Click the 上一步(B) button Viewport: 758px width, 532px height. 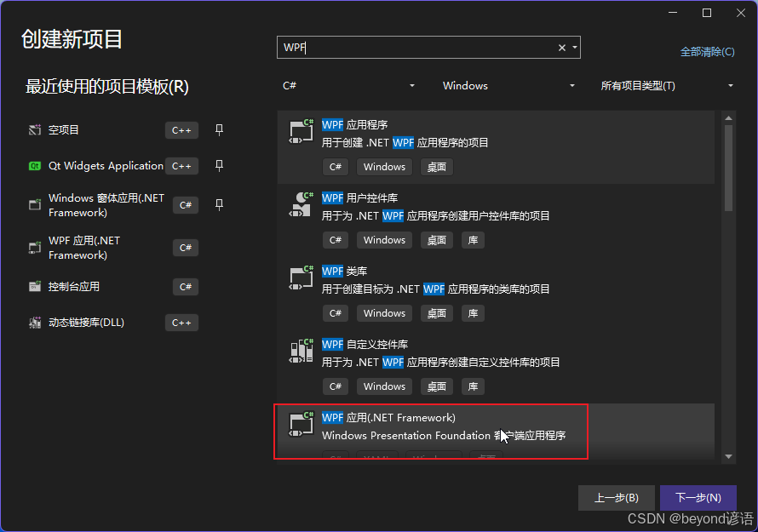tap(617, 498)
